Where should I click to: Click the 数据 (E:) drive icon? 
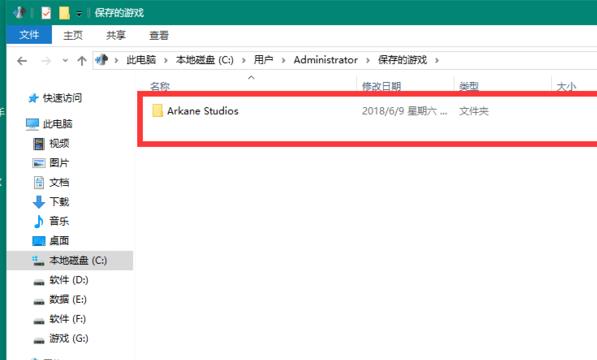pyautogui.click(x=39, y=301)
